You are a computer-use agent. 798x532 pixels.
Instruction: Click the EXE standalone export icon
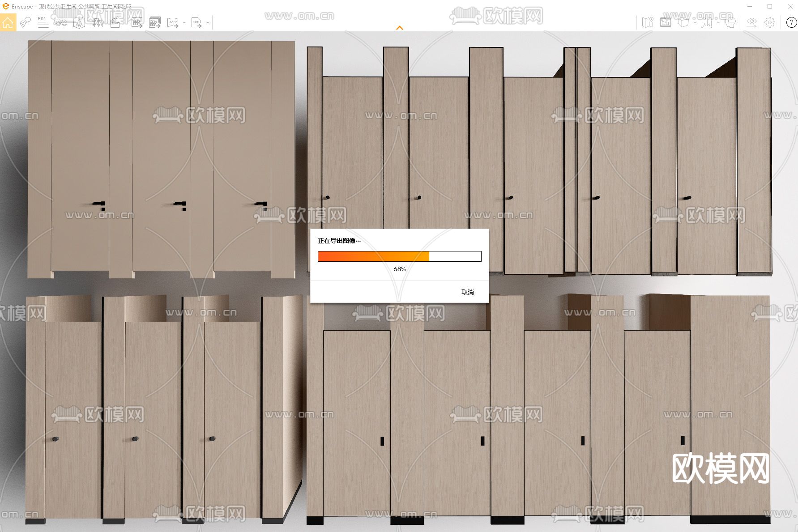point(196,22)
